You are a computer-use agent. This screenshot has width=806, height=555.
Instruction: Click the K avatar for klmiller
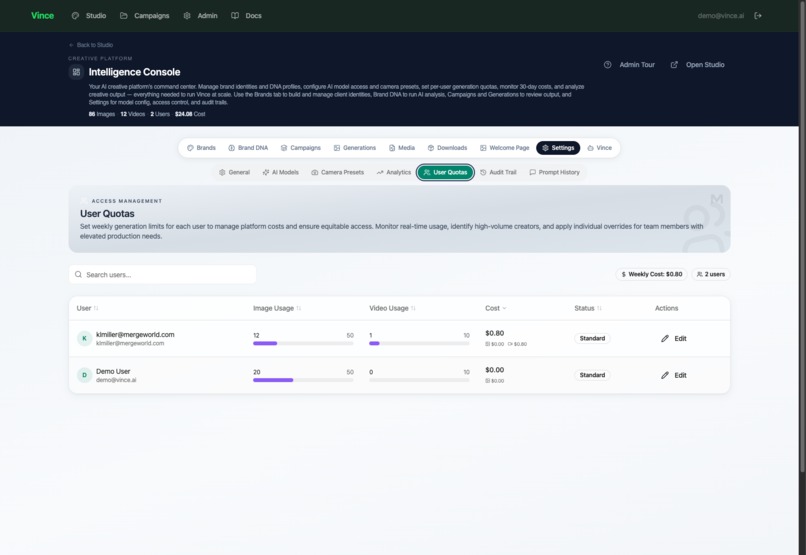pyautogui.click(x=84, y=339)
